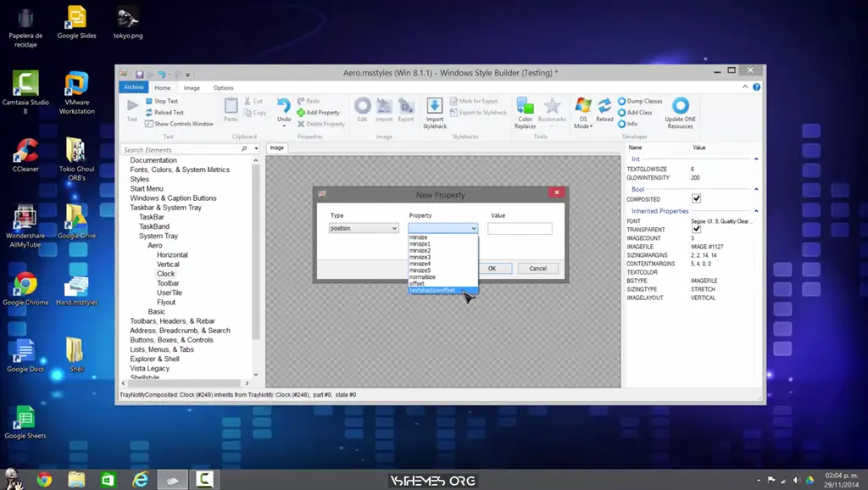
Task: Click the Cancel button
Action: point(537,268)
